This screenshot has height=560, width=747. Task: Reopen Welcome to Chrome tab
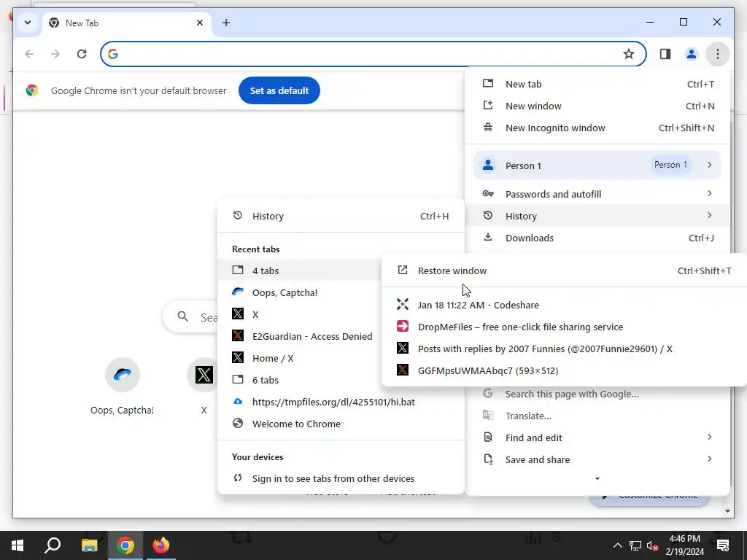pyautogui.click(x=341, y=424)
